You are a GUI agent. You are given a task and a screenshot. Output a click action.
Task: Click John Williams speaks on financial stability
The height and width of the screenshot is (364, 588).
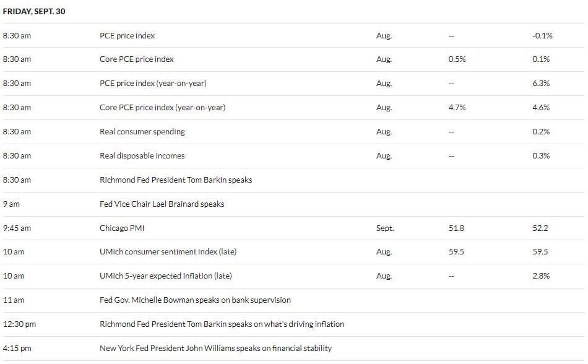click(x=215, y=349)
